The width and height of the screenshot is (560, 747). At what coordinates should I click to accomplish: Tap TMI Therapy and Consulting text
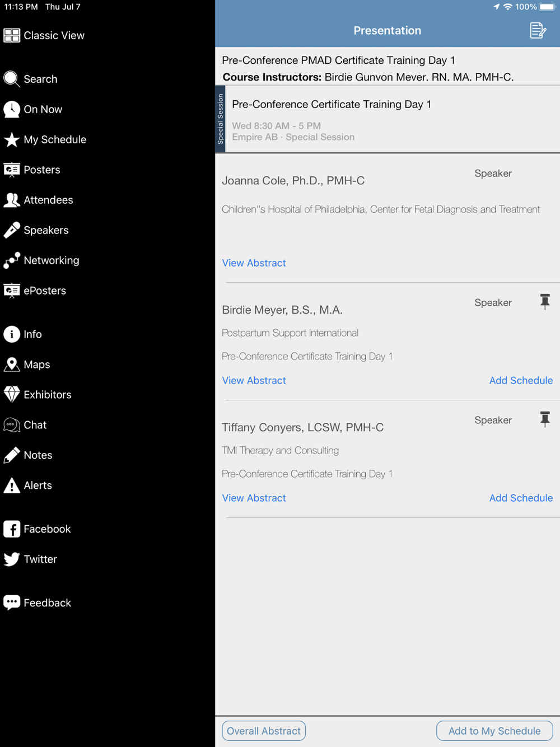pyautogui.click(x=280, y=450)
